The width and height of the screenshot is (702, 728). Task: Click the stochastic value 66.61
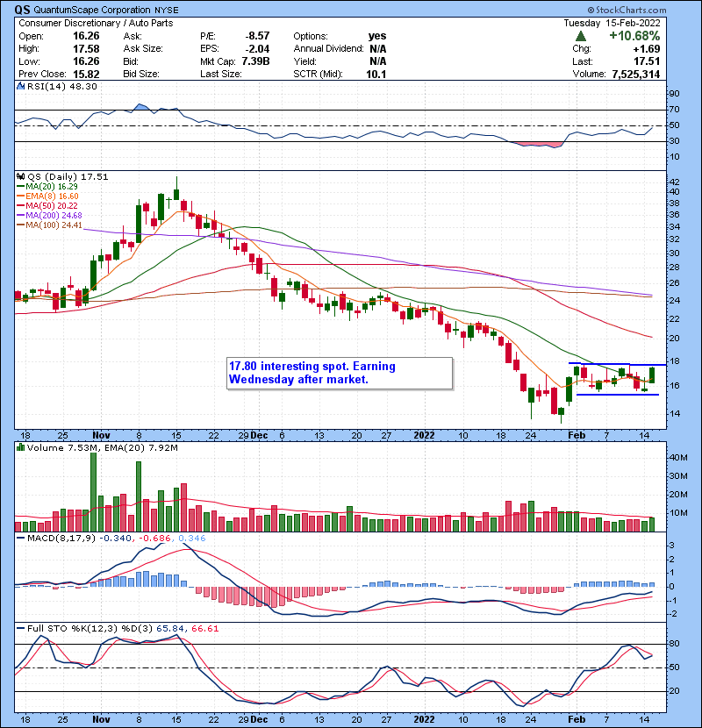pyautogui.click(x=204, y=629)
